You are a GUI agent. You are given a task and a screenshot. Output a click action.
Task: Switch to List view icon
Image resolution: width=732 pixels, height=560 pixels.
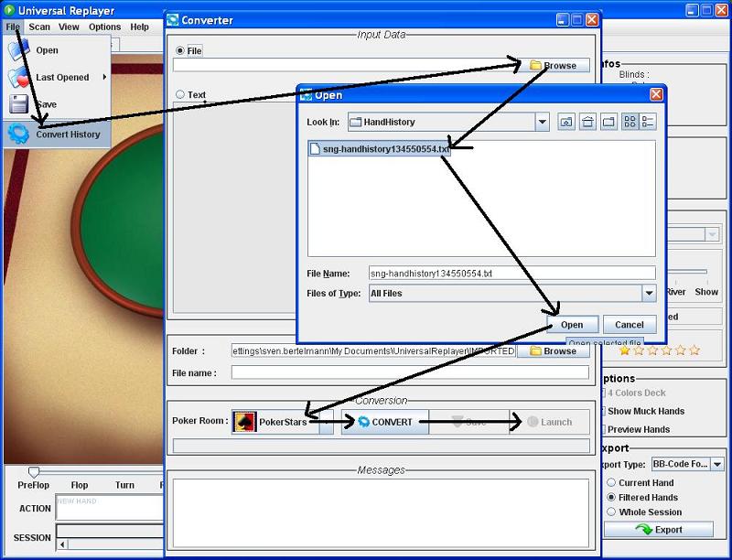630,123
